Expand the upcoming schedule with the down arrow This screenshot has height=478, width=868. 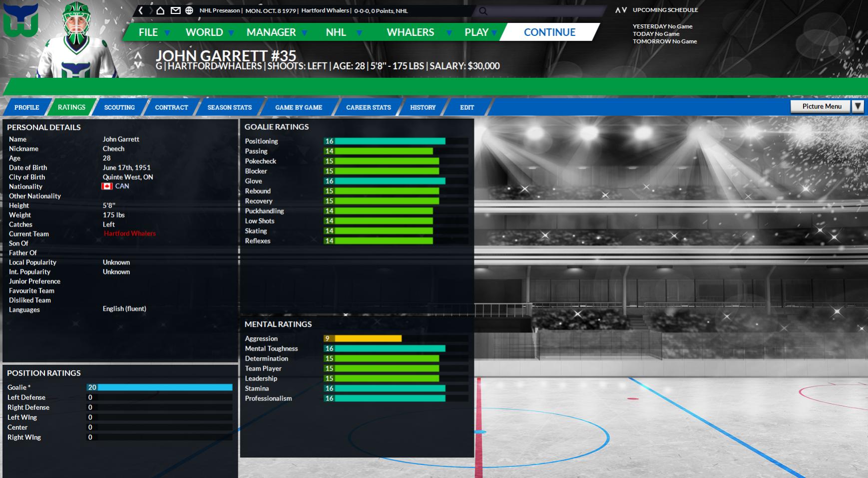click(624, 10)
